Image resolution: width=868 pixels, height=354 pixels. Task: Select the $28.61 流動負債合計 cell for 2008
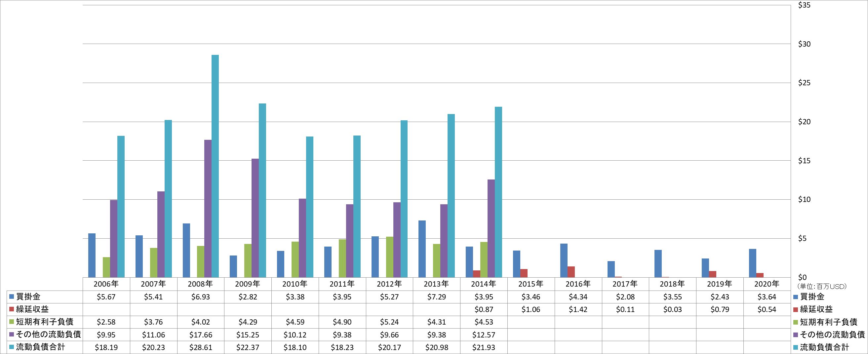(201, 348)
